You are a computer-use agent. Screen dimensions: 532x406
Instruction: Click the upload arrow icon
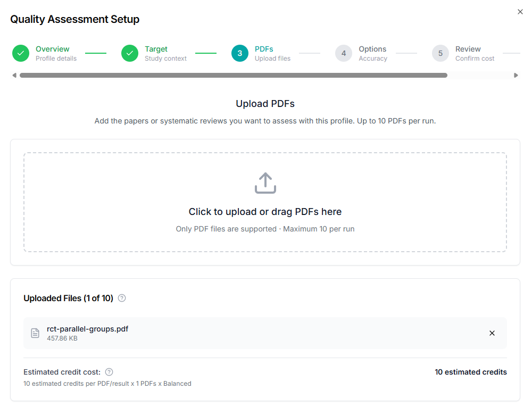click(265, 183)
